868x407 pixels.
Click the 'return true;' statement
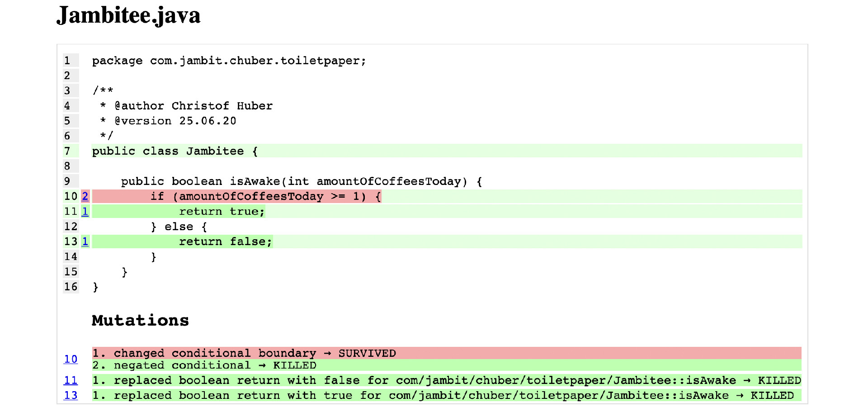tap(222, 211)
